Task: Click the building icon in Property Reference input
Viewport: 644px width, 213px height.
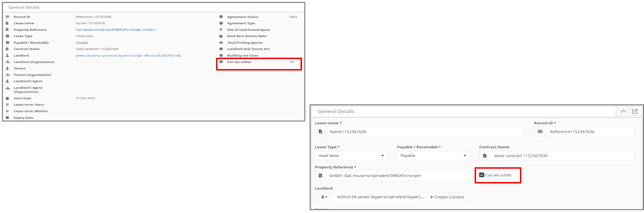Action: pos(320,175)
